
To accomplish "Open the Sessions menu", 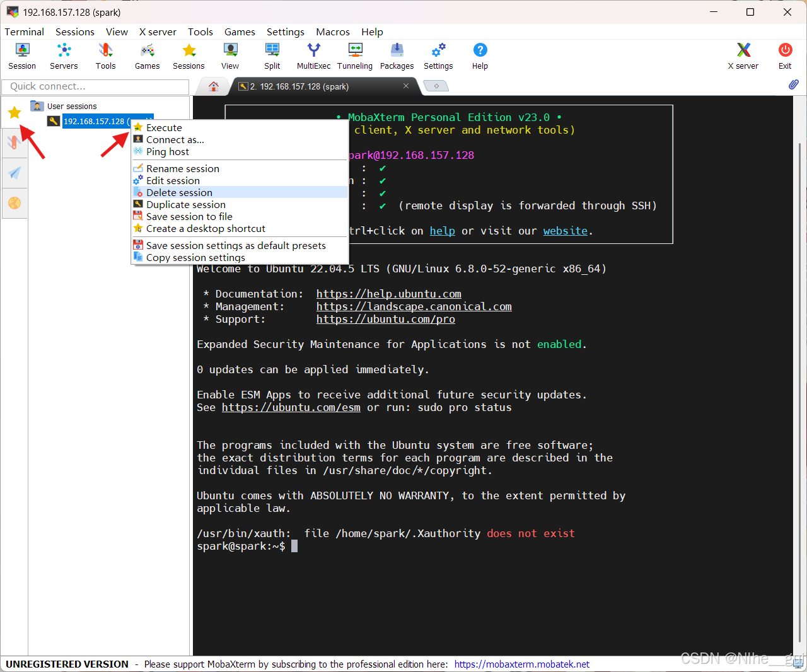I will click(75, 32).
